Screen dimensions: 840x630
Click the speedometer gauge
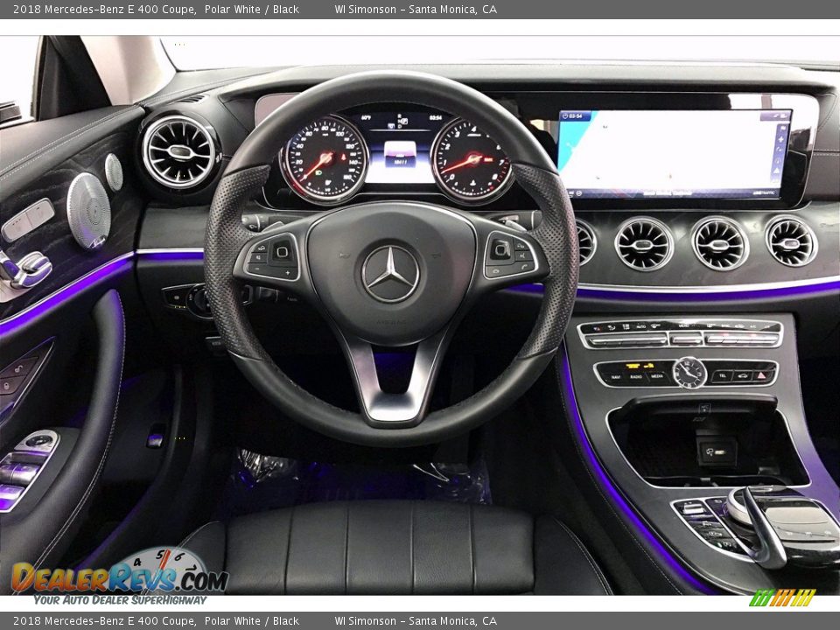click(325, 159)
